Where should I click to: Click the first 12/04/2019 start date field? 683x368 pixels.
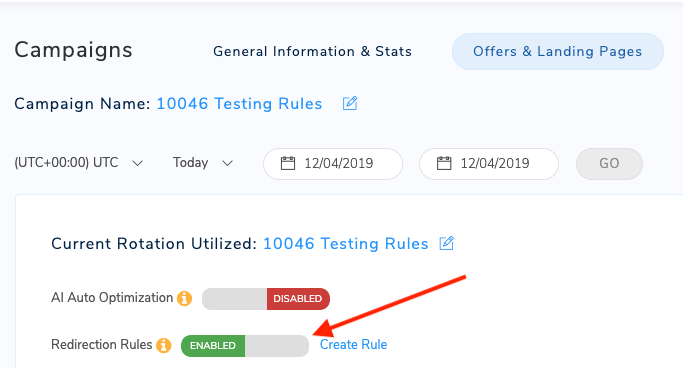click(333, 164)
